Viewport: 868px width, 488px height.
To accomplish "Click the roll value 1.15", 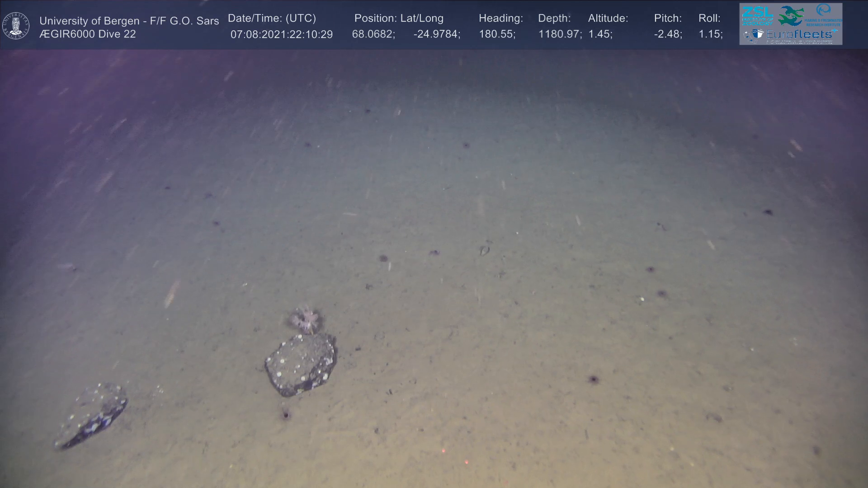I will [x=710, y=34].
